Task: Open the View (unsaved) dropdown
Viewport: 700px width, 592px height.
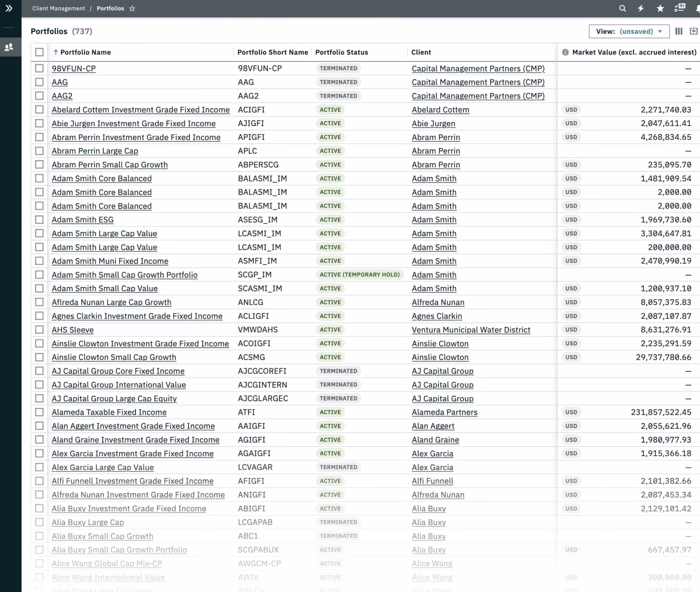Action: coord(629,31)
